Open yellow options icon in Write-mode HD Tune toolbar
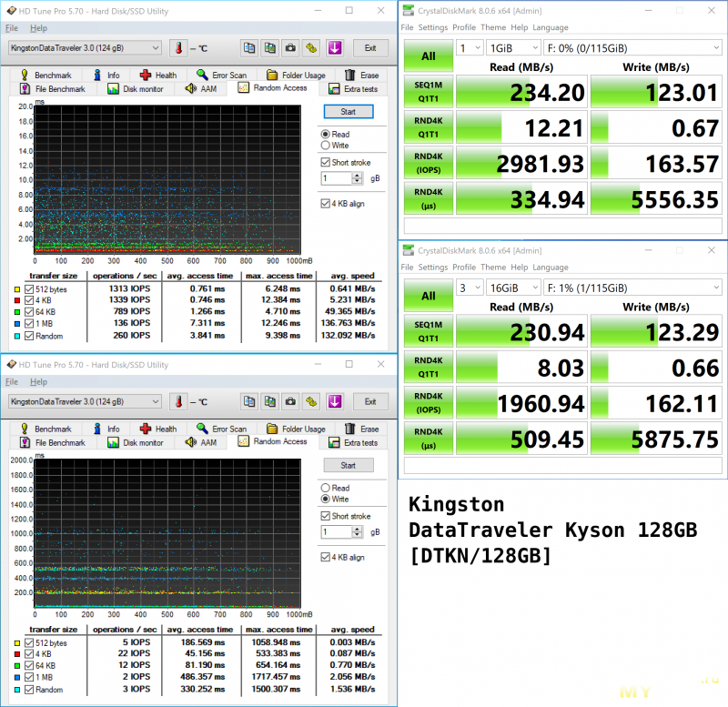 coord(311,401)
